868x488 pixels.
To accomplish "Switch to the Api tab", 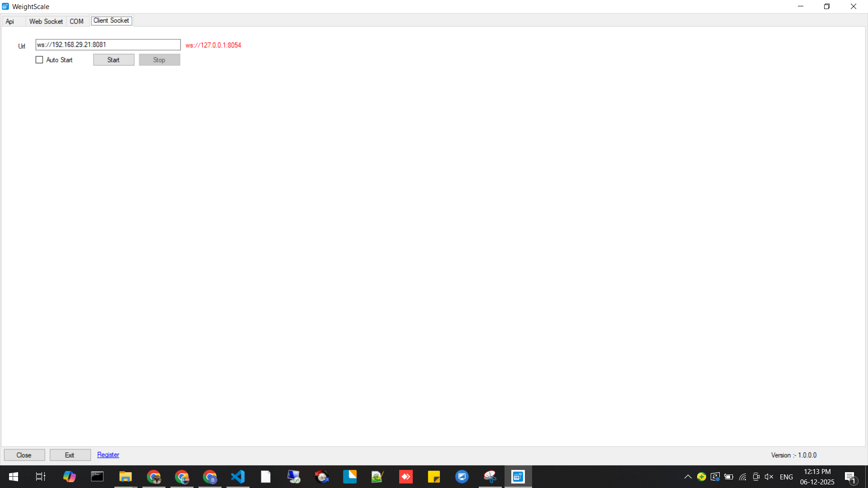I will tap(10, 21).
